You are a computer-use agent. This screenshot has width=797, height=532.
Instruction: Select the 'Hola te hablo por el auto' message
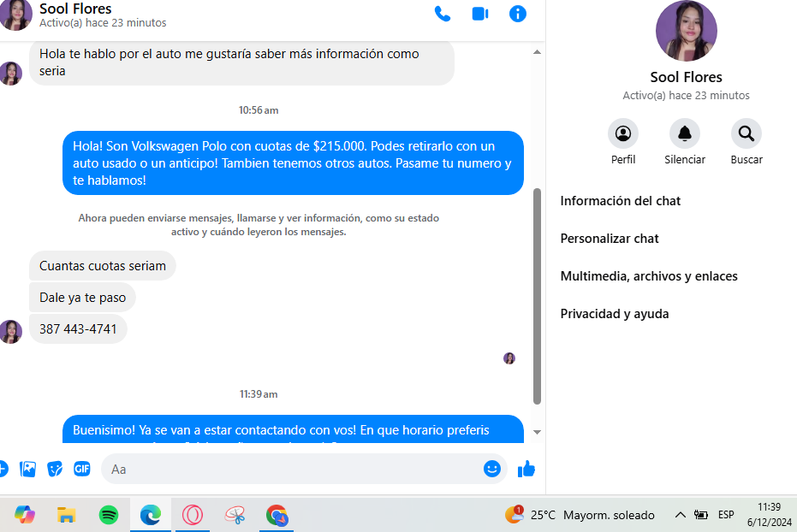click(x=241, y=62)
